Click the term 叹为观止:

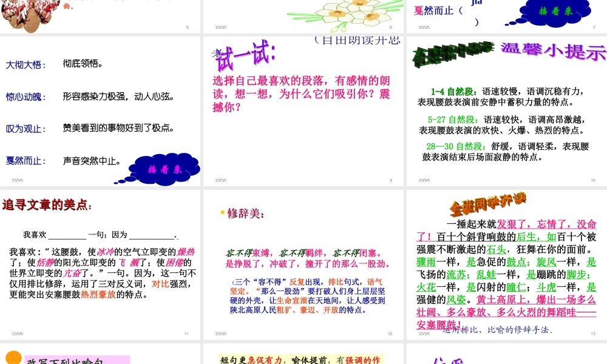(25, 129)
